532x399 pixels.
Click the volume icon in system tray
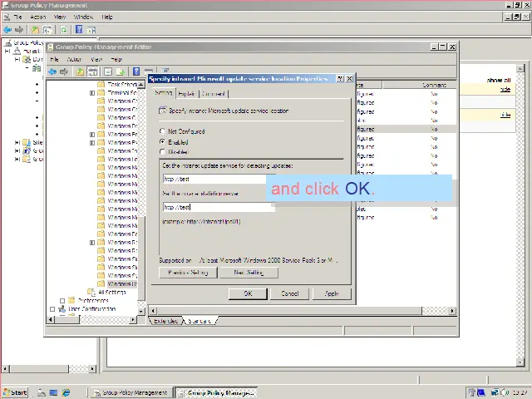click(x=505, y=392)
